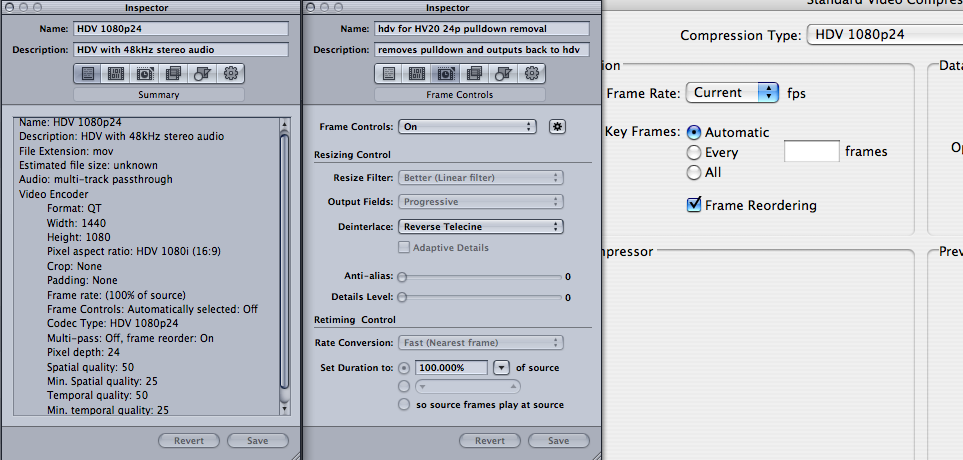Click Save in the right Inspector

click(x=558, y=441)
